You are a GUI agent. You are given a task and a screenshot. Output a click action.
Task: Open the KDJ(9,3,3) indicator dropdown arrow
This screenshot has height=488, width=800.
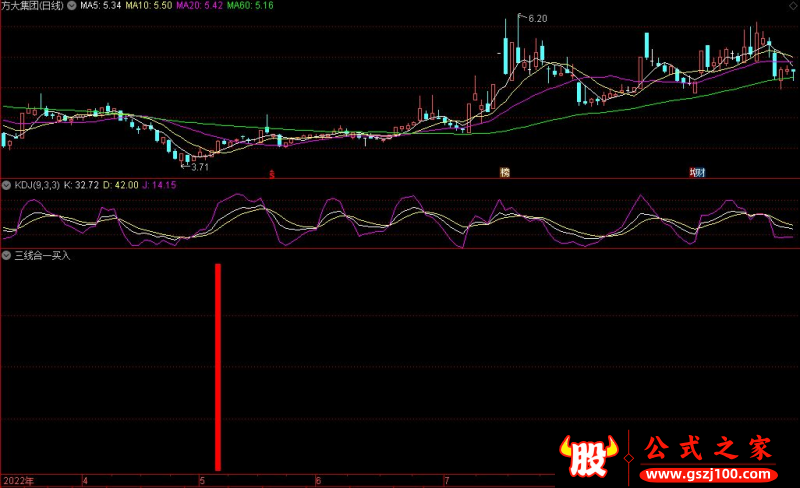[x=6, y=185]
